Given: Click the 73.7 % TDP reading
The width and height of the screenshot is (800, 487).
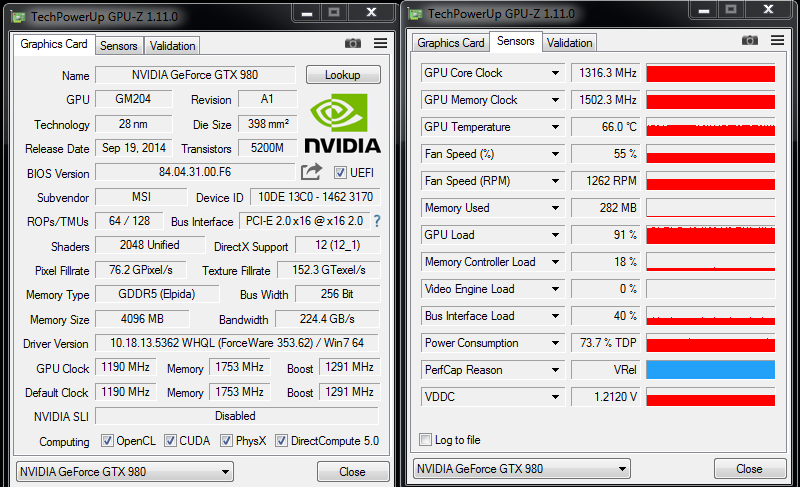Looking at the screenshot, I should tap(607, 343).
